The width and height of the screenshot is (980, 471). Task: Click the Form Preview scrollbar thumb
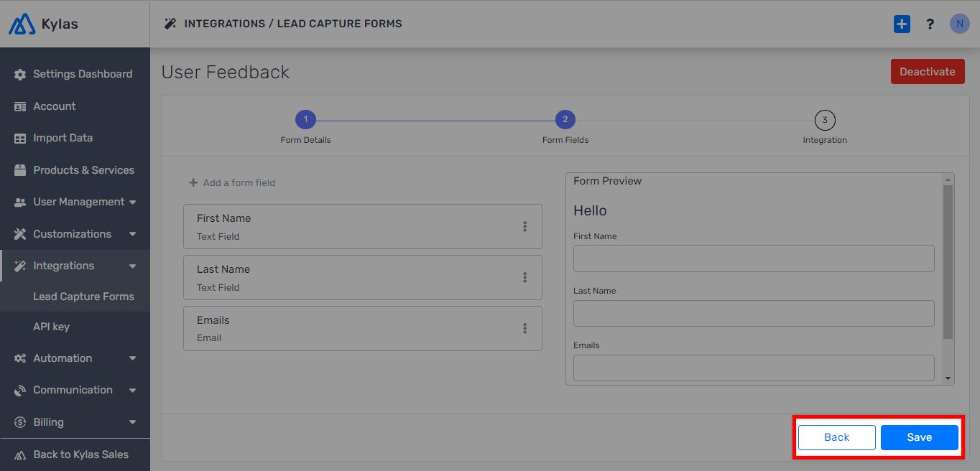pos(948,262)
